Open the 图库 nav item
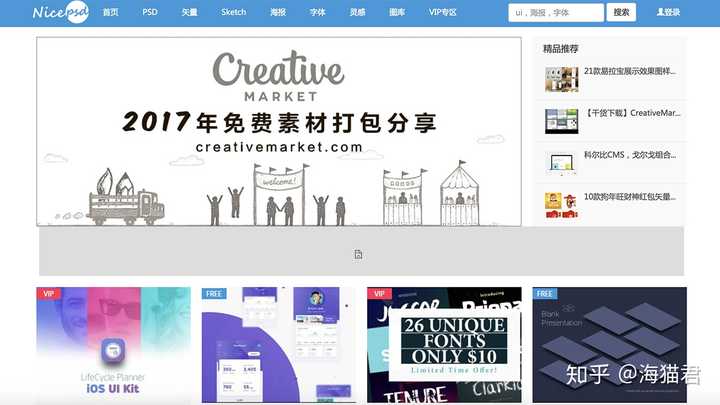 (x=397, y=12)
